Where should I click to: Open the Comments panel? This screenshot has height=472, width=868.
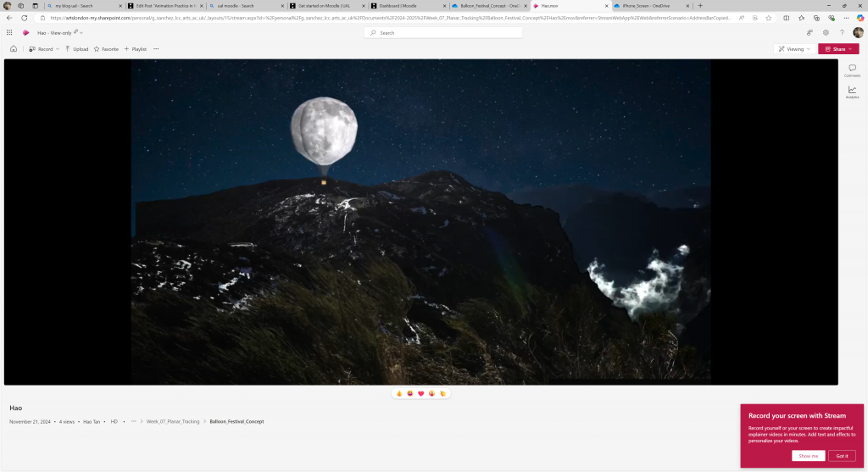coord(852,70)
